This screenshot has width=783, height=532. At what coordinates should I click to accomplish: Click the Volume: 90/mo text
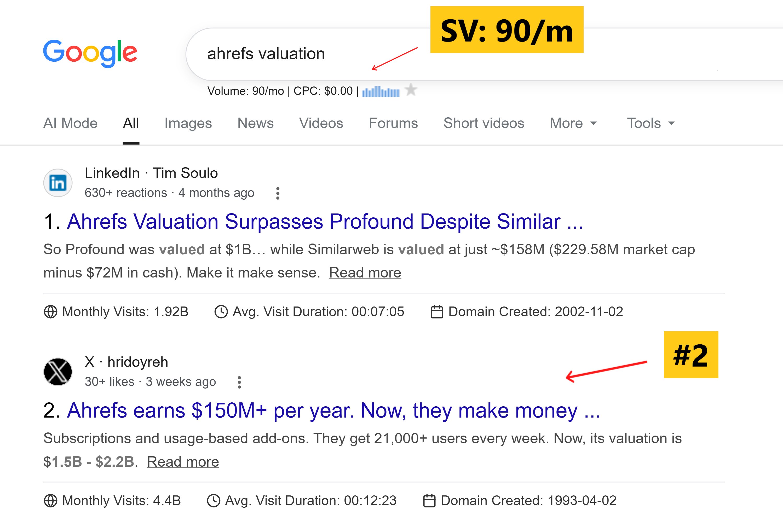pos(246,91)
